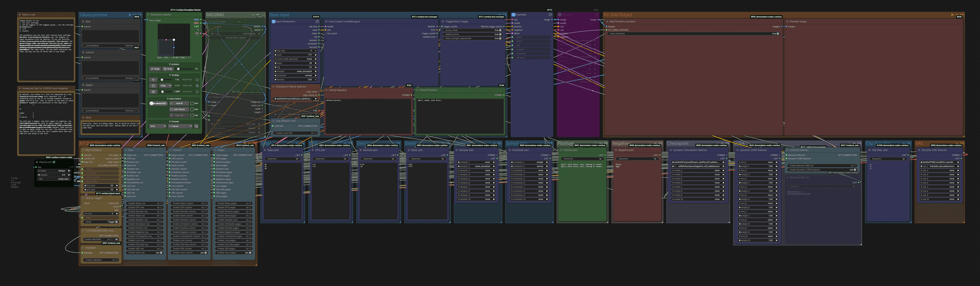Image resolution: width=980 pixels, height=286 pixels.
Task: Click the font_size field in MyXYZHelper
Action: point(101,185)
